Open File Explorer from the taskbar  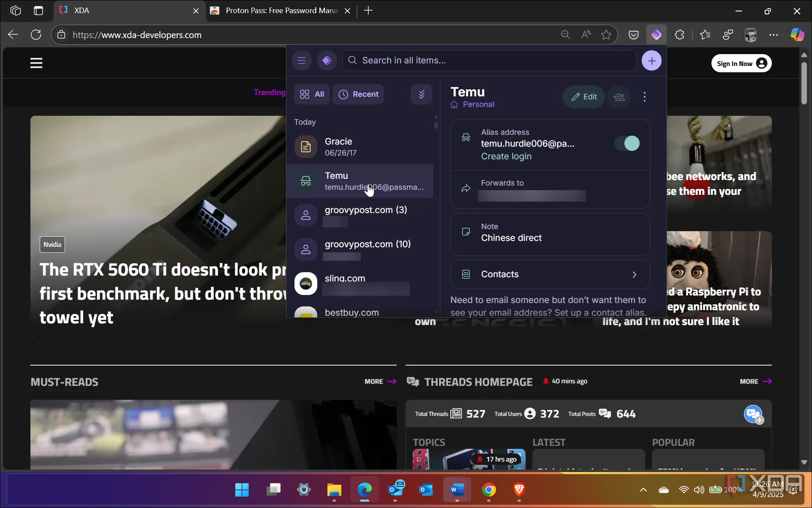334,490
